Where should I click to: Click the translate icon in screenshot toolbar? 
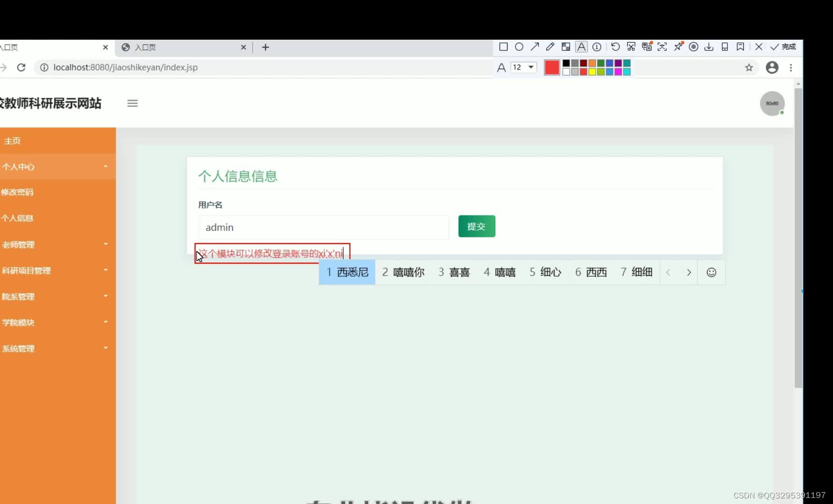(647, 47)
